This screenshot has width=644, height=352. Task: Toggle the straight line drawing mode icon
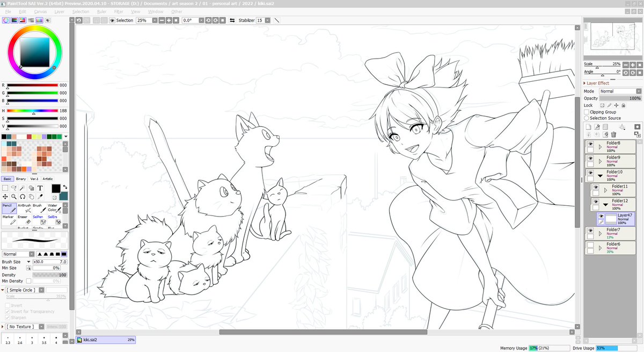[277, 20]
